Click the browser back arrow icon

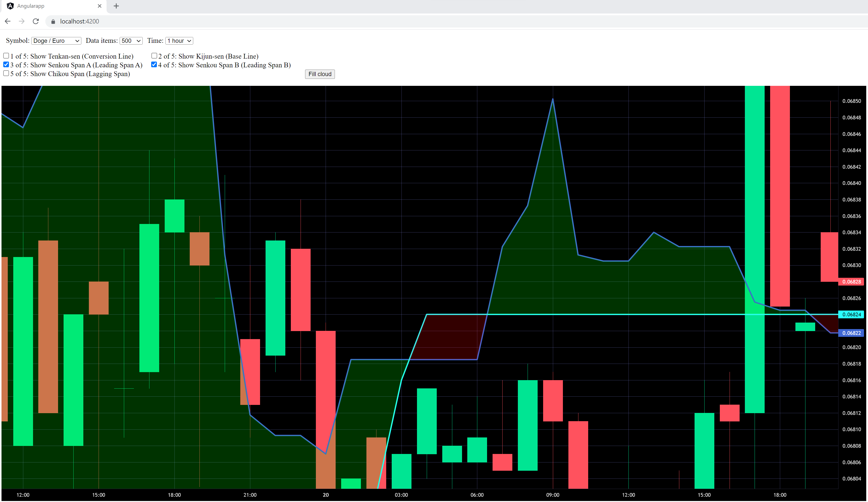coord(8,21)
